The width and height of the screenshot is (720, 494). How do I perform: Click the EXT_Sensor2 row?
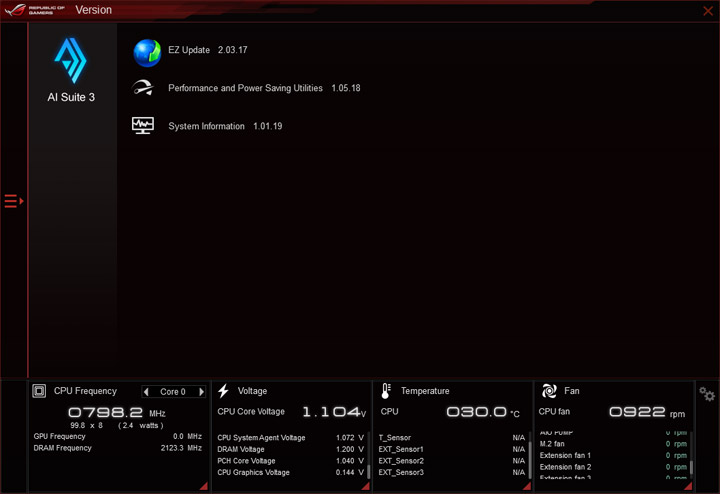coord(452,461)
